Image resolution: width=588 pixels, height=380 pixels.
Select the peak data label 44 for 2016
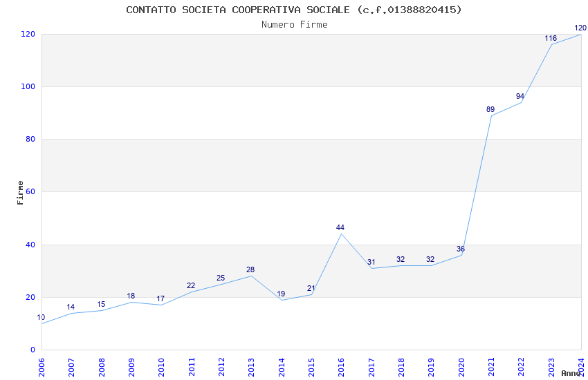pyautogui.click(x=340, y=227)
